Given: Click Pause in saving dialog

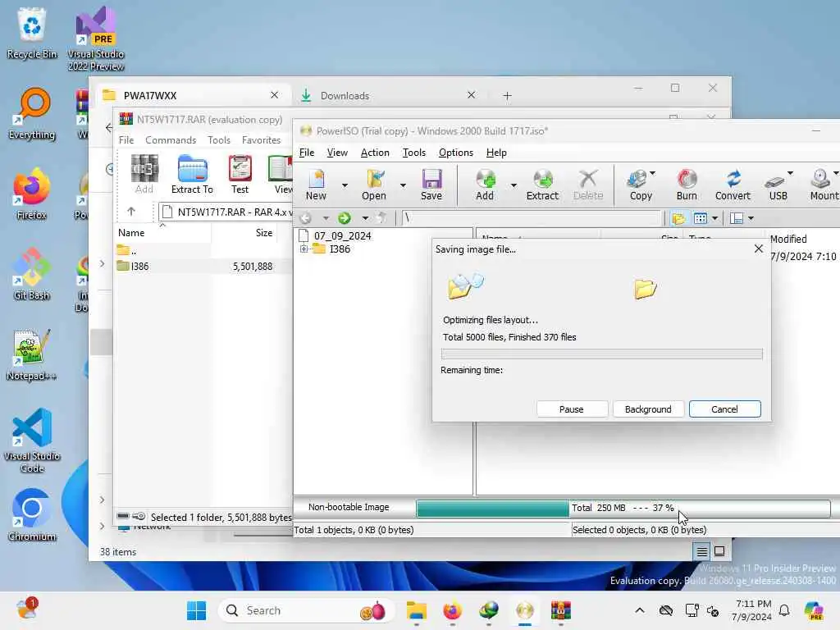Looking at the screenshot, I should [x=572, y=409].
